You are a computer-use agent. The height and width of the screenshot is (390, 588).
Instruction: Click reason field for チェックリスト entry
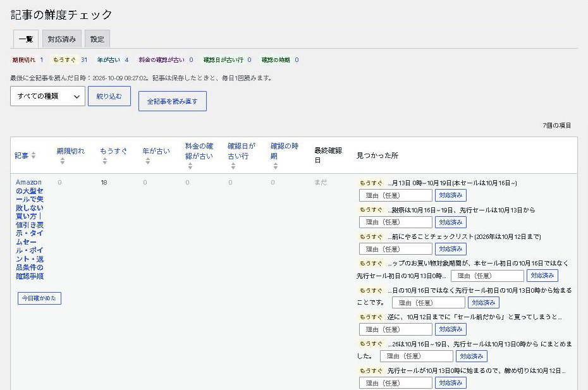point(396,249)
